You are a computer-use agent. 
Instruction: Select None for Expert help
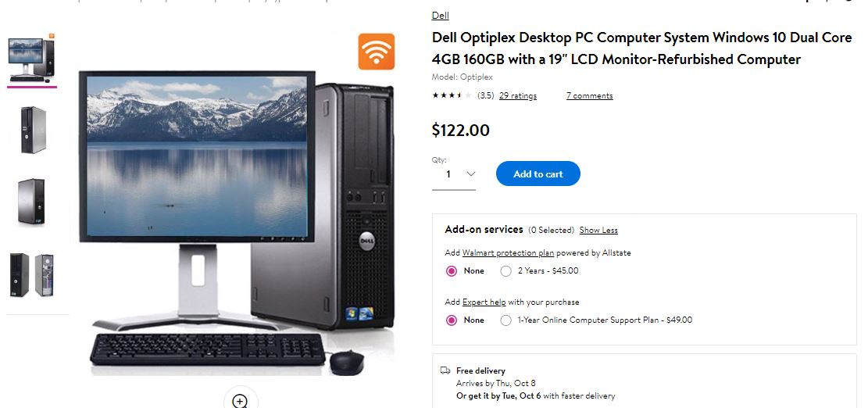tap(466, 320)
